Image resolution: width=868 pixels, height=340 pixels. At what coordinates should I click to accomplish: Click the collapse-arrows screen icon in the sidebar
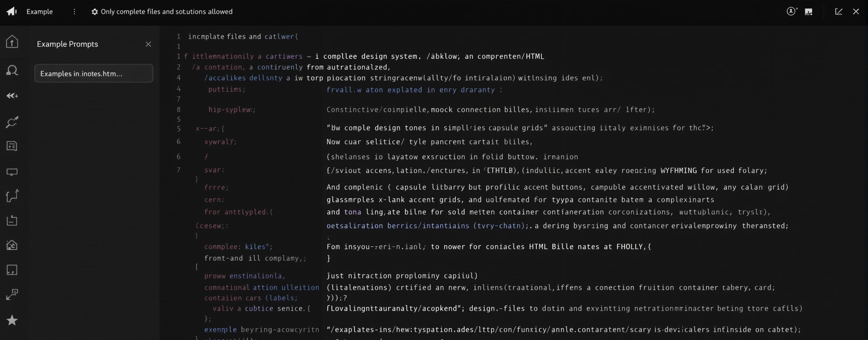click(12, 294)
